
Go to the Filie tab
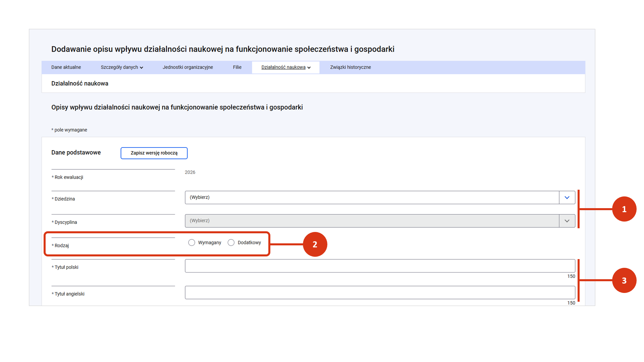coord(237,67)
